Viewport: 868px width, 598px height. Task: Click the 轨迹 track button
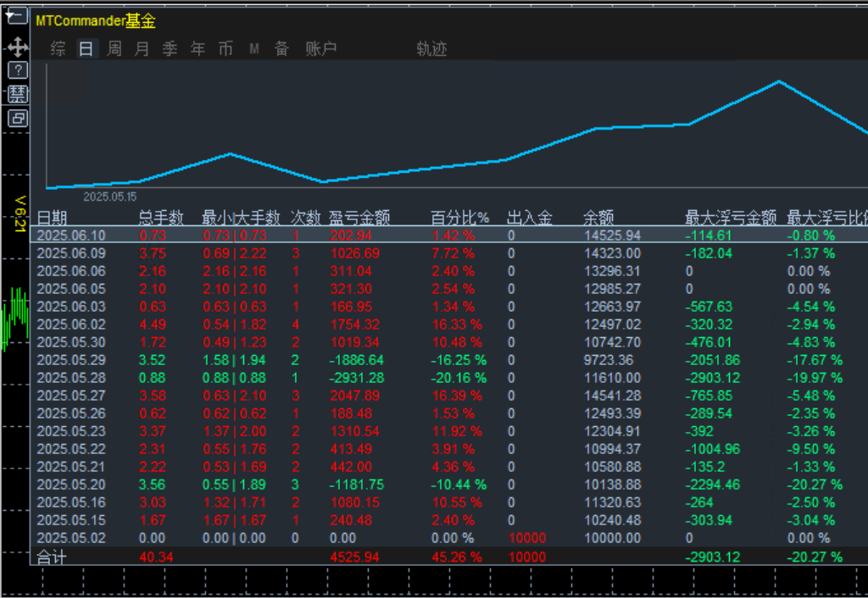[x=431, y=49]
